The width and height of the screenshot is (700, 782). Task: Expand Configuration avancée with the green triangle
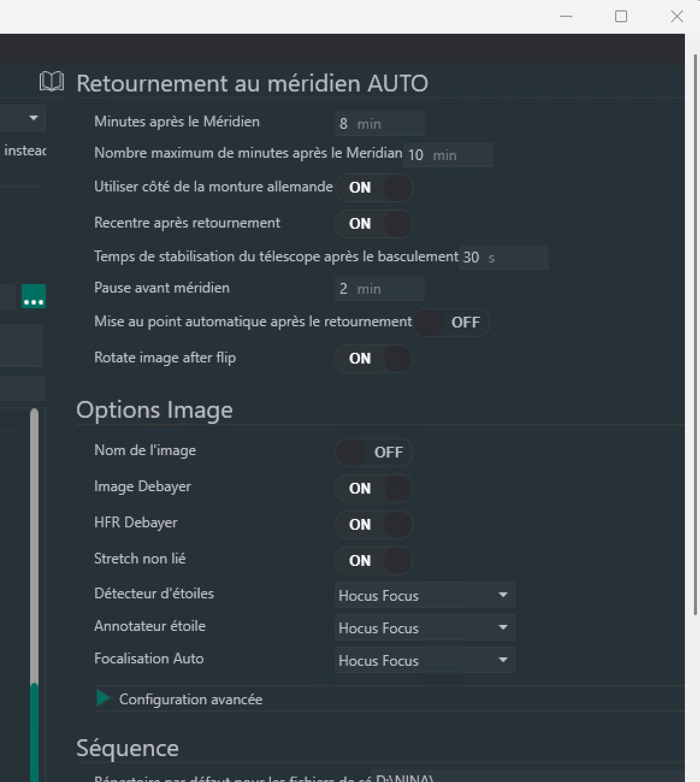(x=104, y=698)
